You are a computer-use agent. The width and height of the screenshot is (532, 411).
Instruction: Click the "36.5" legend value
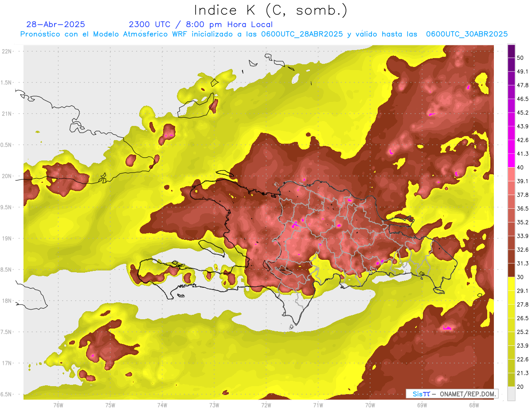point(522,208)
